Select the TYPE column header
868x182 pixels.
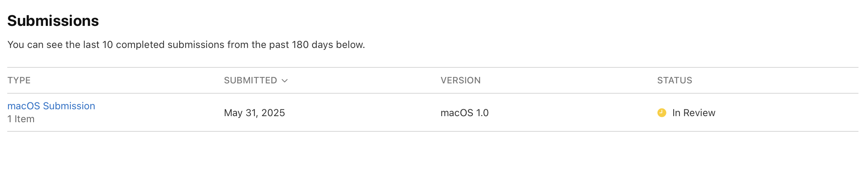point(19,80)
